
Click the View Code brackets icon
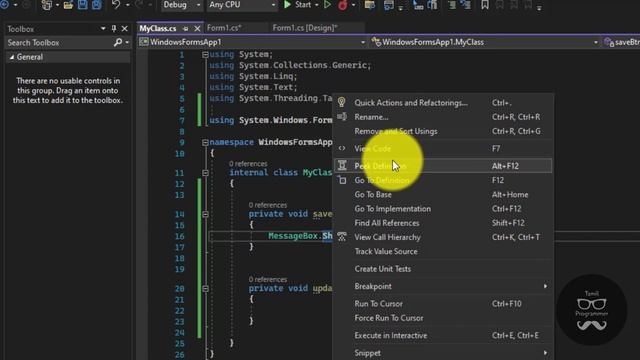(x=342, y=149)
